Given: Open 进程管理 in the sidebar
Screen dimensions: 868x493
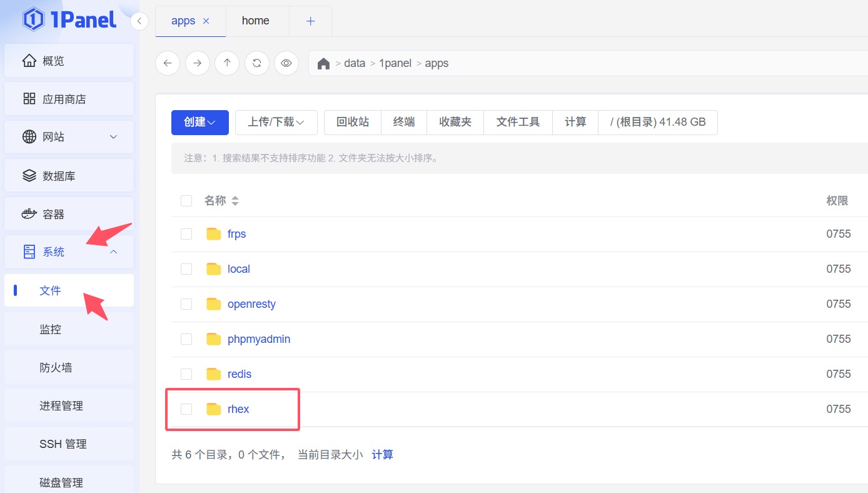Looking at the screenshot, I should click(69, 405).
